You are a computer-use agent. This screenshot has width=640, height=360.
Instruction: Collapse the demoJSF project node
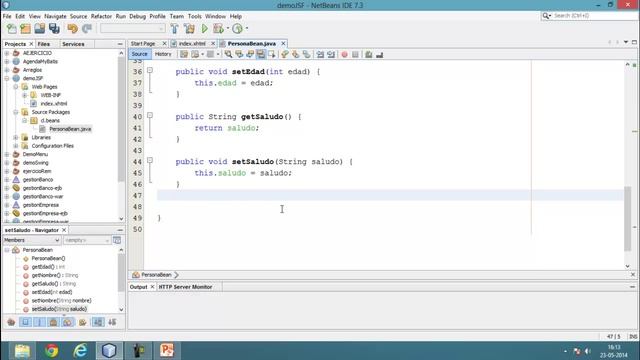point(7,78)
